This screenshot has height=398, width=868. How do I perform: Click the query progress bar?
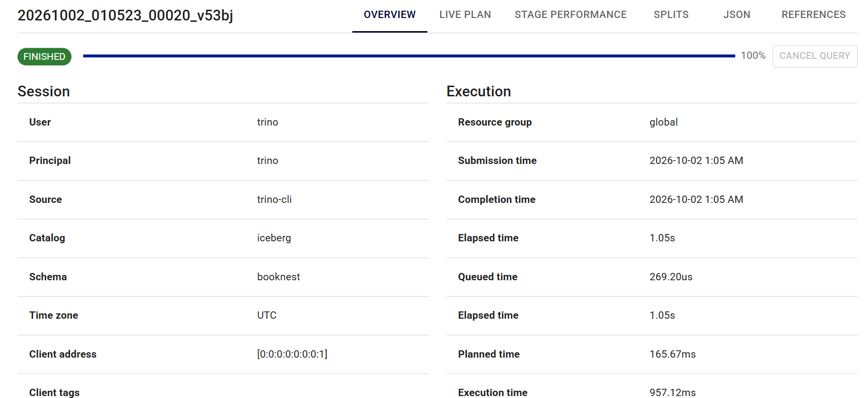[409, 56]
